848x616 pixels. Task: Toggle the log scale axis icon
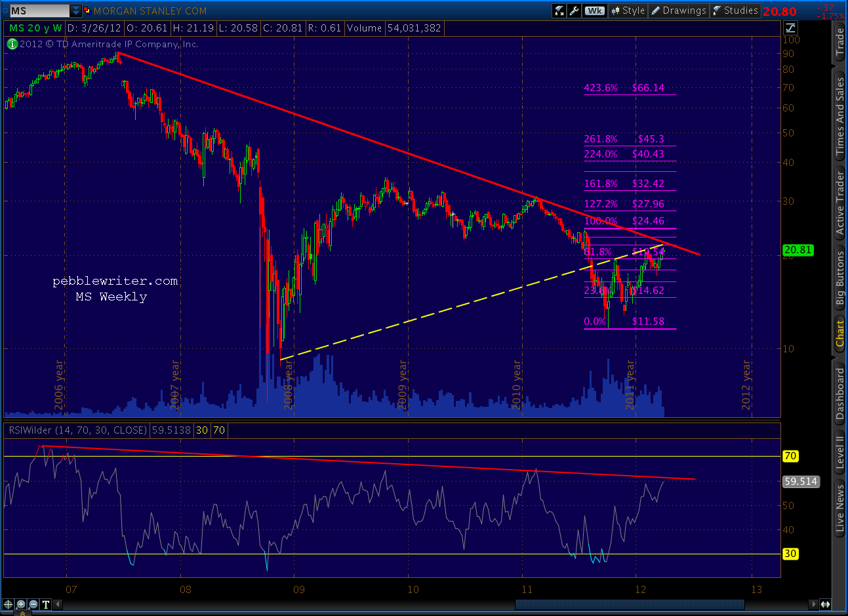click(791, 28)
